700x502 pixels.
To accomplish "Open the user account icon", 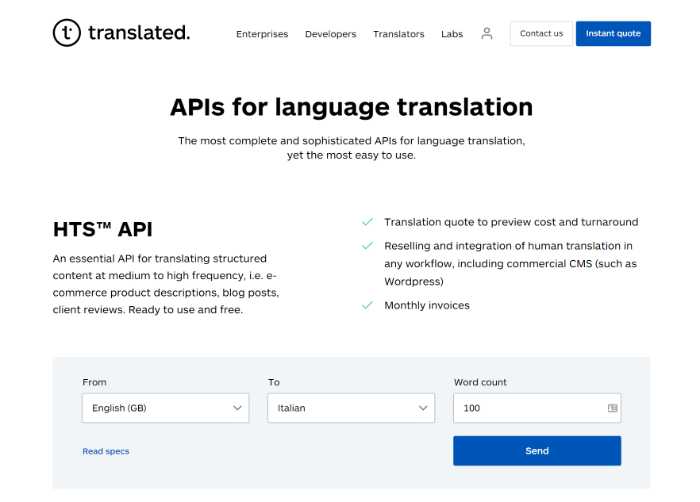I will point(487,33).
